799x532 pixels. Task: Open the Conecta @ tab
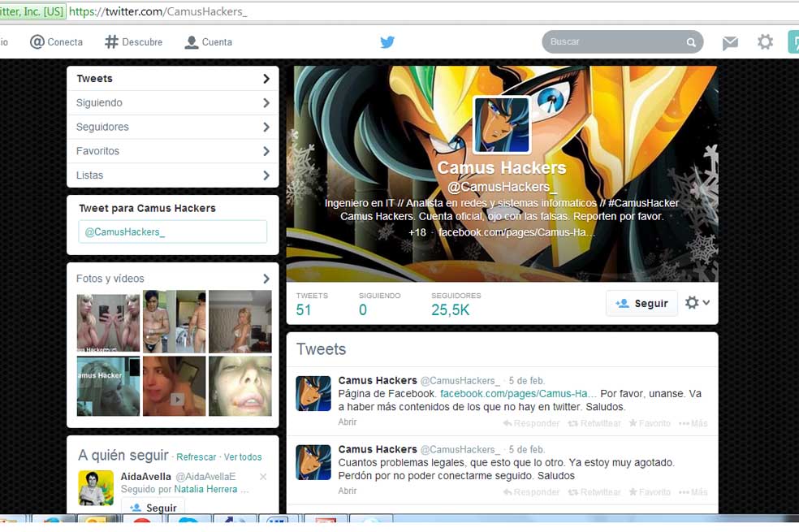[56, 41]
